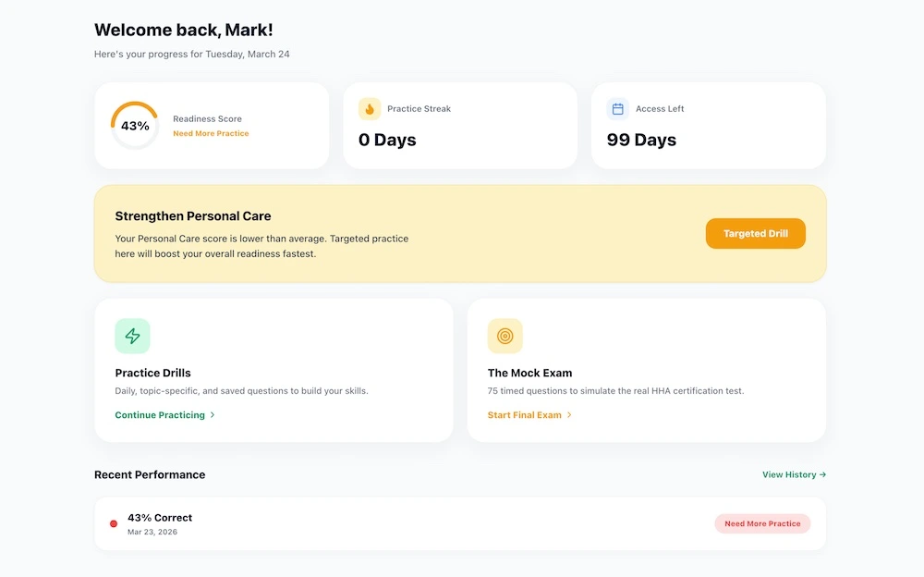Open the Start Final Exam link

pyautogui.click(x=525, y=415)
